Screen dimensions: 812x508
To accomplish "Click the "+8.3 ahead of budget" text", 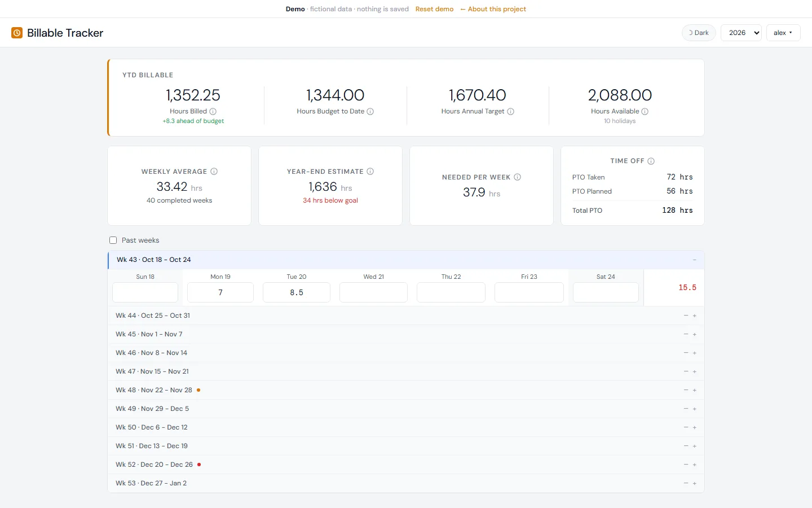I will (x=193, y=121).
